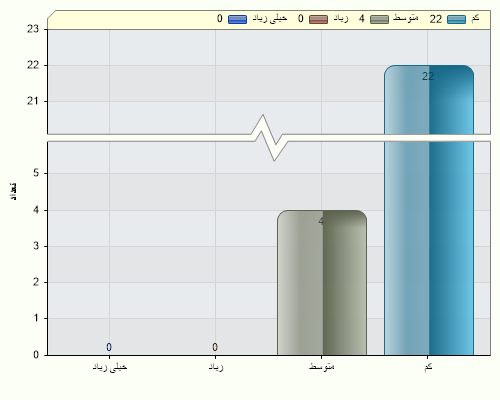
Task: Click the 22 count in legend
Action: (436, 19)
